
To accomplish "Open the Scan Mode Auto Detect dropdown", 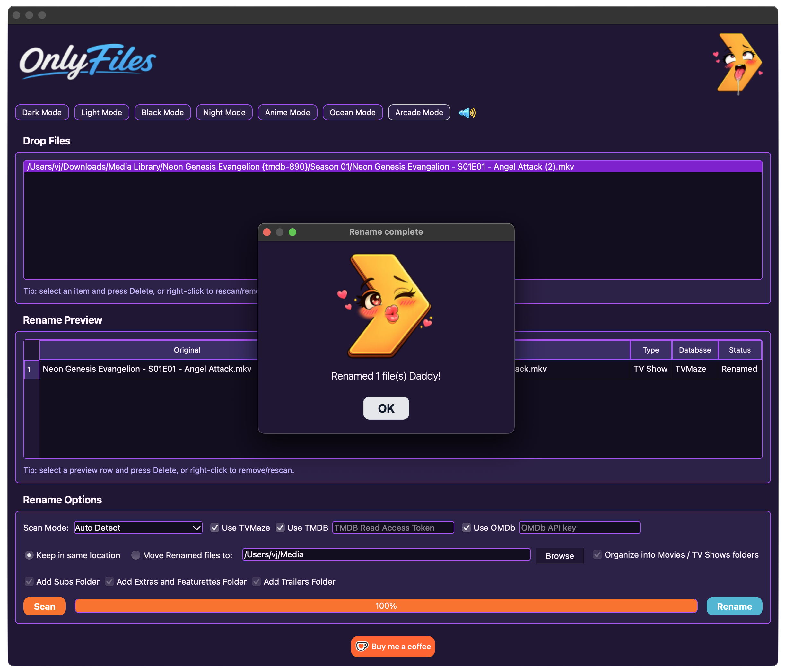I will pyautogui.click(x=138, y=527).
